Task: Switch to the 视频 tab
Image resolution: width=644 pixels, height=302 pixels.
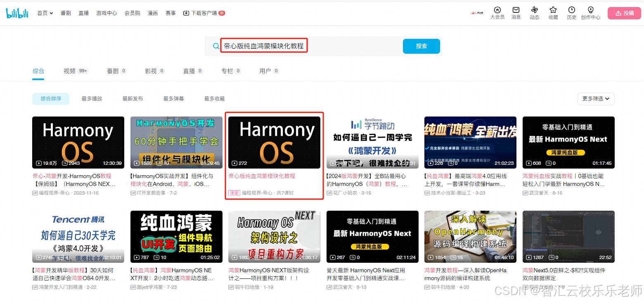Action: tap(76, 71)
